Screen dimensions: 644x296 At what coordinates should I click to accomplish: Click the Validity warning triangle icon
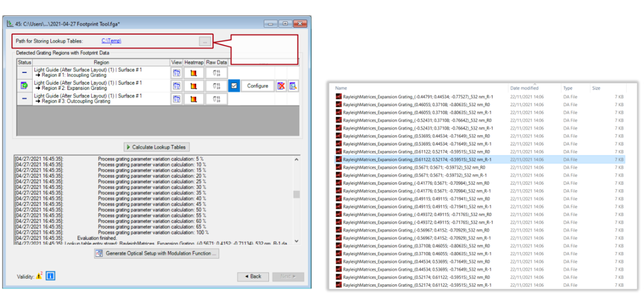click(39, 276)
